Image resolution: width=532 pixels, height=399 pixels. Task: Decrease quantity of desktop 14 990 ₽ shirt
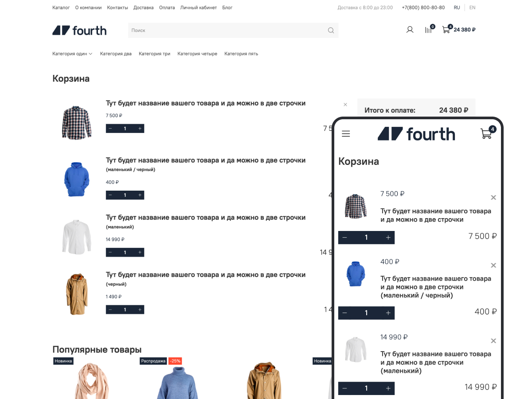[x=110, y=252]
